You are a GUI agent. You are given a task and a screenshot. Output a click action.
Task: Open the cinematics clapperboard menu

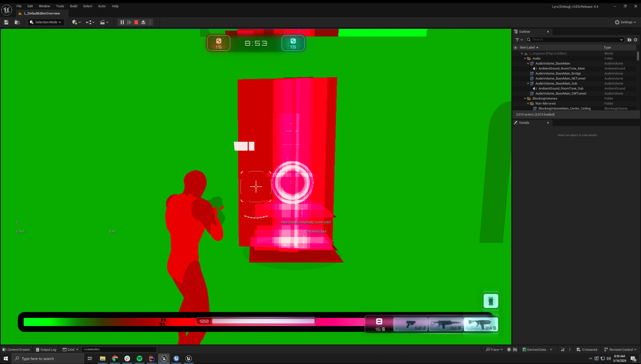point(104,22)
